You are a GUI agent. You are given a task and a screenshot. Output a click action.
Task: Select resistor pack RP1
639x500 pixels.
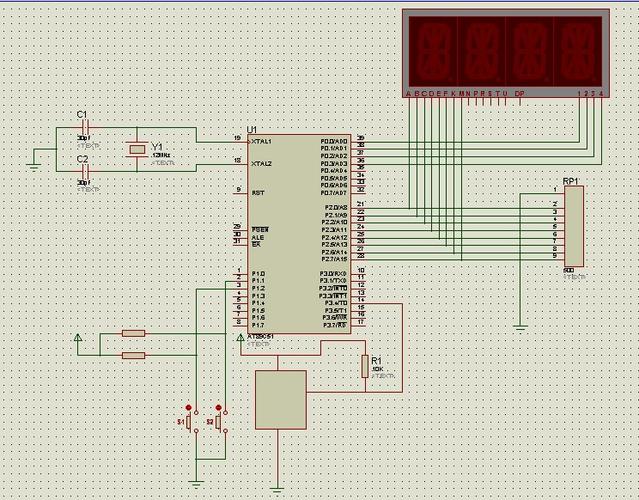574,226
